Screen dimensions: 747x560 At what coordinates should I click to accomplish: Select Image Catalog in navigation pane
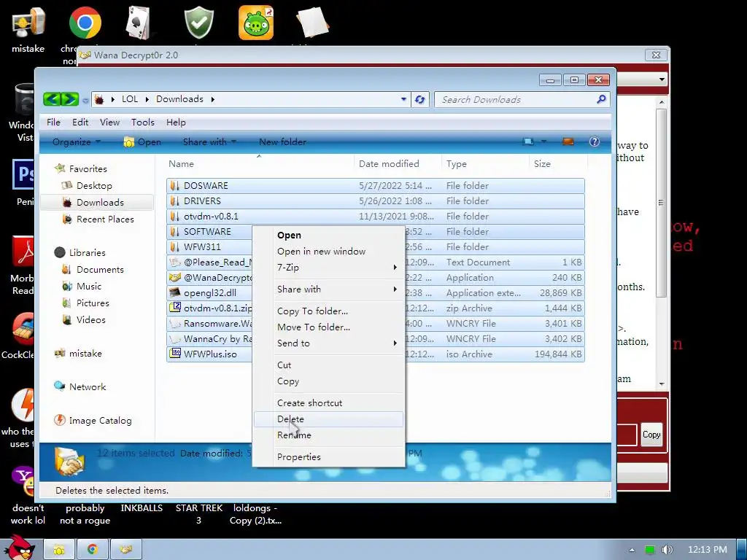coord(100,421)
